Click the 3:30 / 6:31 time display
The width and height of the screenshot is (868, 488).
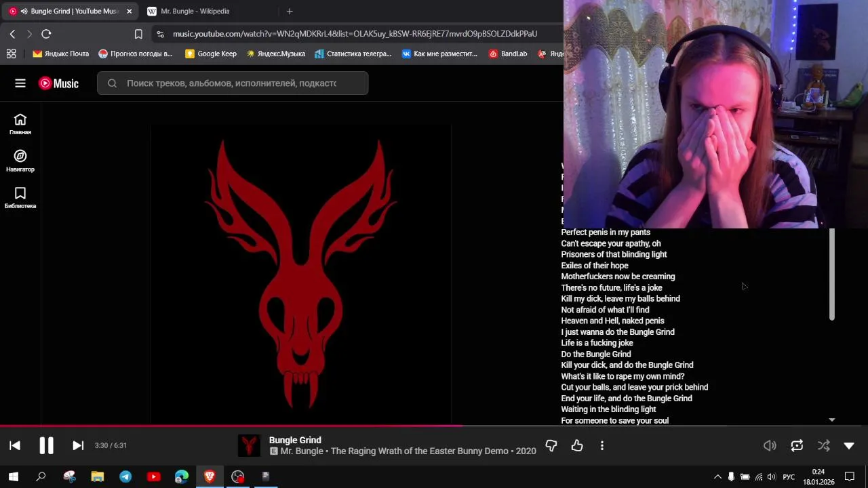point(111,445)
